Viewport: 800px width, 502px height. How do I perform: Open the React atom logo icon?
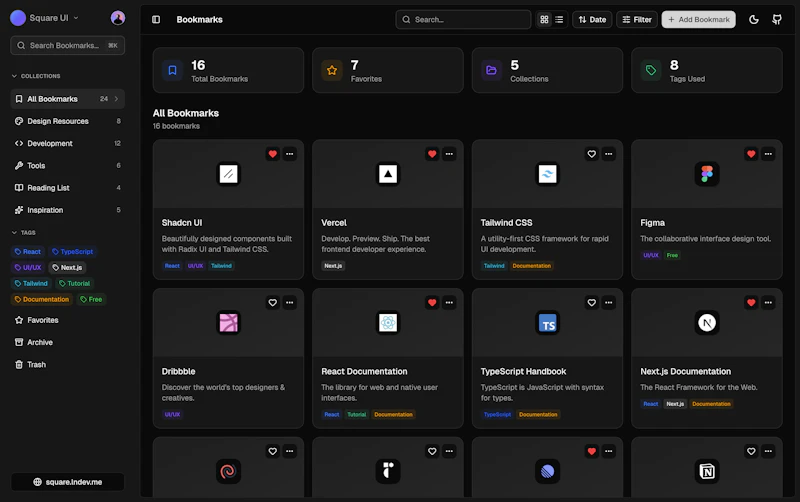pyautogui.click(x=388, y=322)
